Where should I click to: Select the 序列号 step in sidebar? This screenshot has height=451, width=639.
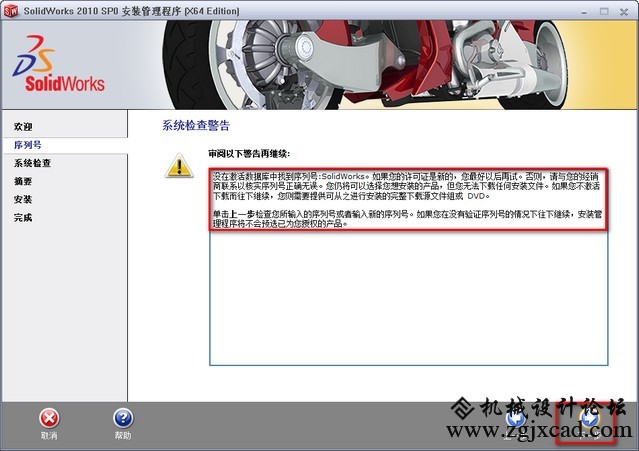tap(27, 145)
